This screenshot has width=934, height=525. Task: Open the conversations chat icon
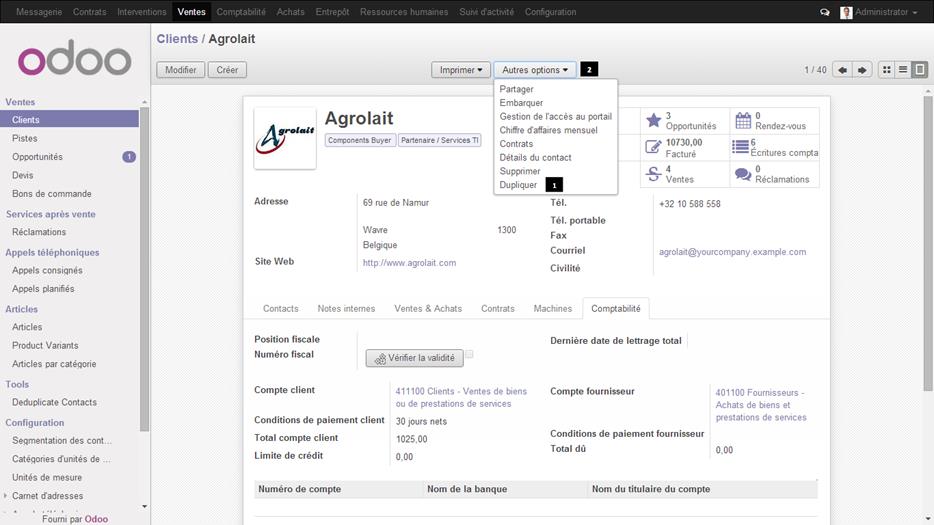(824, 12)
